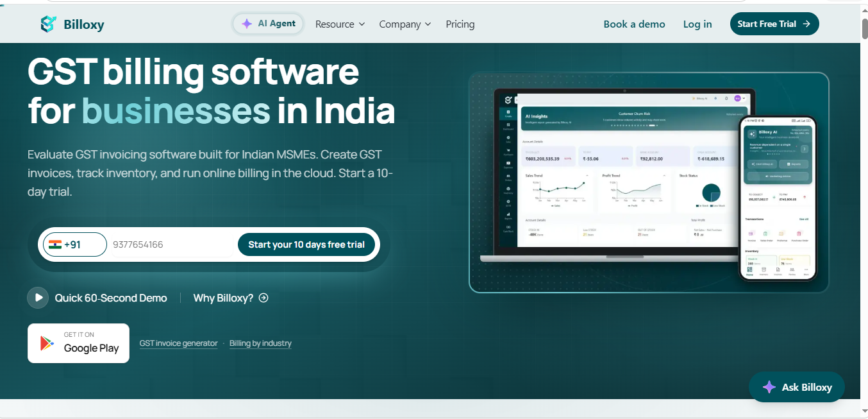Expand the Resource menu
This screenshot has height=419, width=868.
[x=340, y=24]
